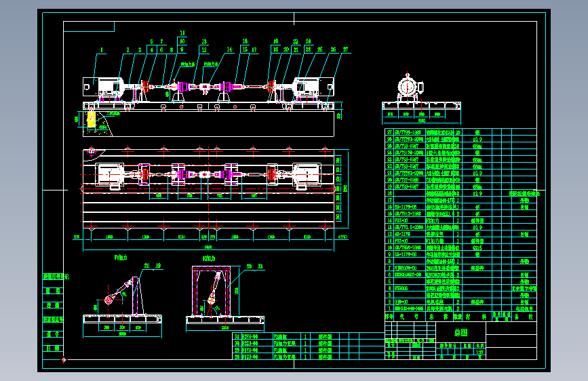Screen dimensions: 588x381
Task: Click the yellow anchor block in the foundation section
Action: tap(91, 120)
